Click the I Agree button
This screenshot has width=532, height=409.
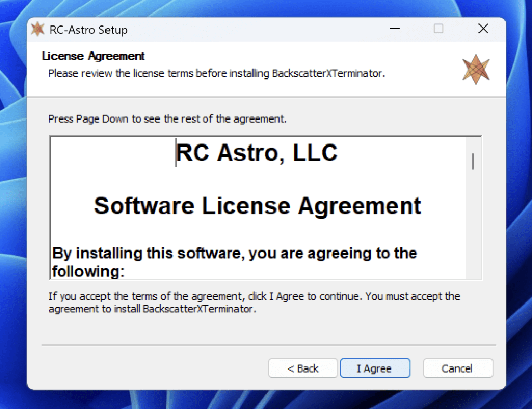375,368
